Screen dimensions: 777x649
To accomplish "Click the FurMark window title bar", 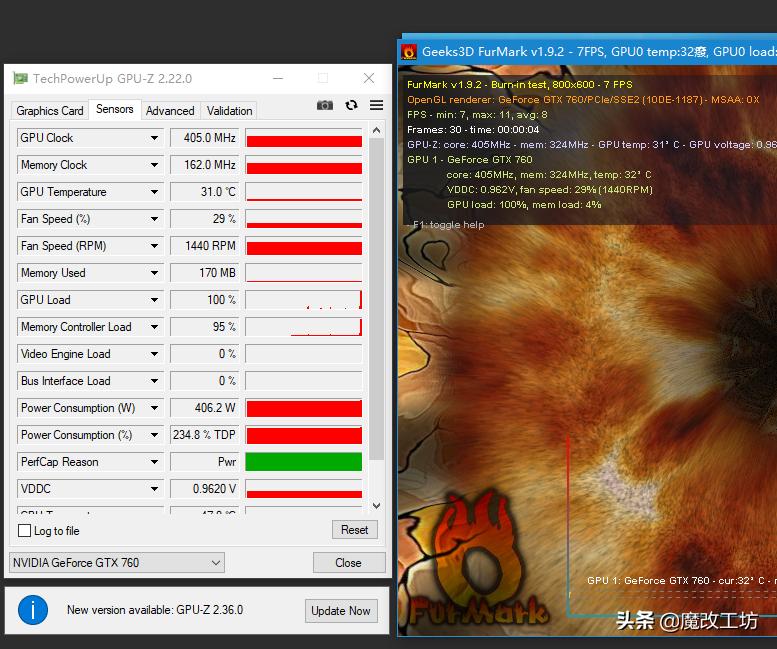I will tap(587, 52).
